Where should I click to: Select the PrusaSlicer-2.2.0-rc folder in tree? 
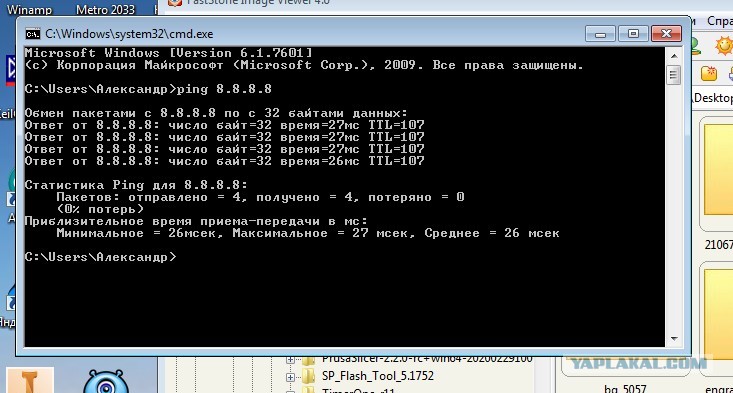427,359
